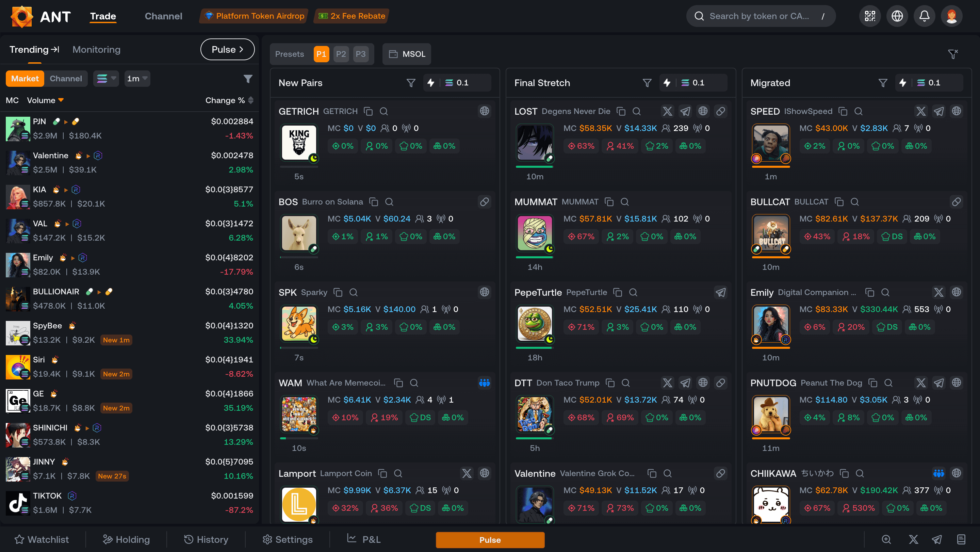Select the P2 preset
This screenshot has width=980, height=552.
341,54
